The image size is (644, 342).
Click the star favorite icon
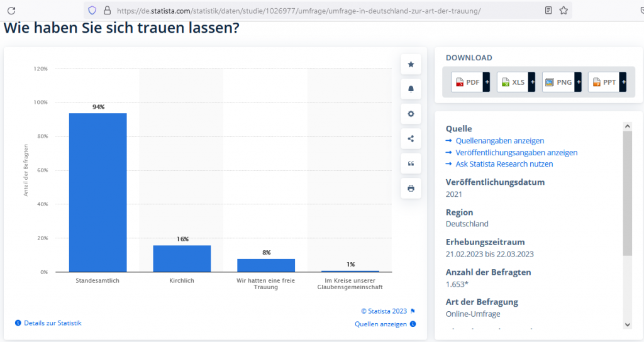(411, 64)
